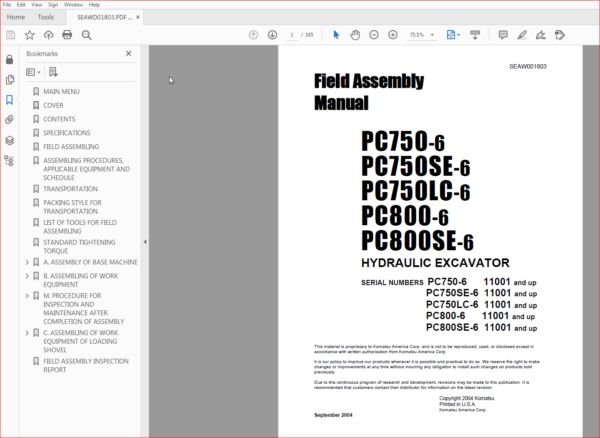
Task: Click the stamp tool icon
Action: click(x=559, y=35)
